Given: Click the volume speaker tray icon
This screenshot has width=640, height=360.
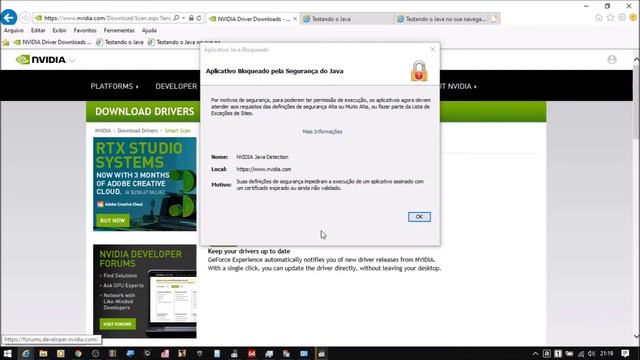Looking at the screenshot, I should pyautogui.click(x=591, y=353).
